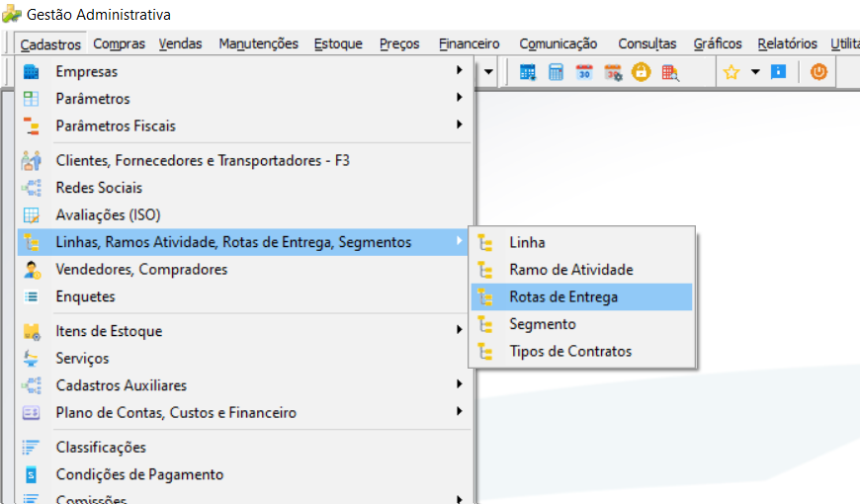The width and height of the screenshot is (860, 504).
Task: Click the Gestão Administrativa title bar app icon
Action: coord(12,14)
